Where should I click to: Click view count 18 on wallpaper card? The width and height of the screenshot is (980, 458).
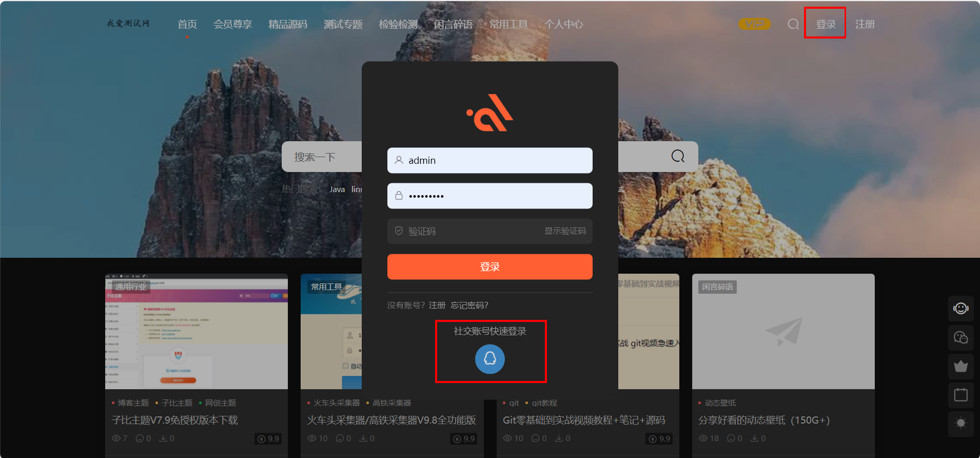[x=709, y=438]
